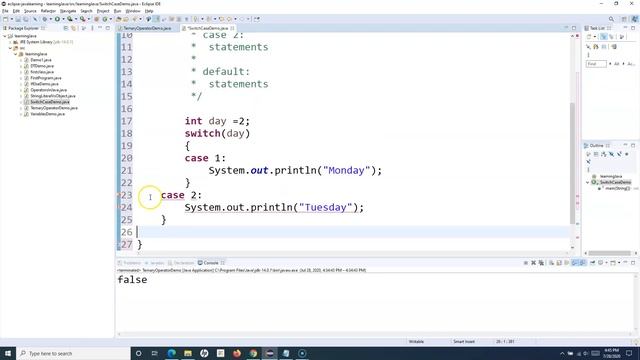Select the Java perspective icon at top right
Viewport: 640px width, 360px height.
(x=635, y=19)
